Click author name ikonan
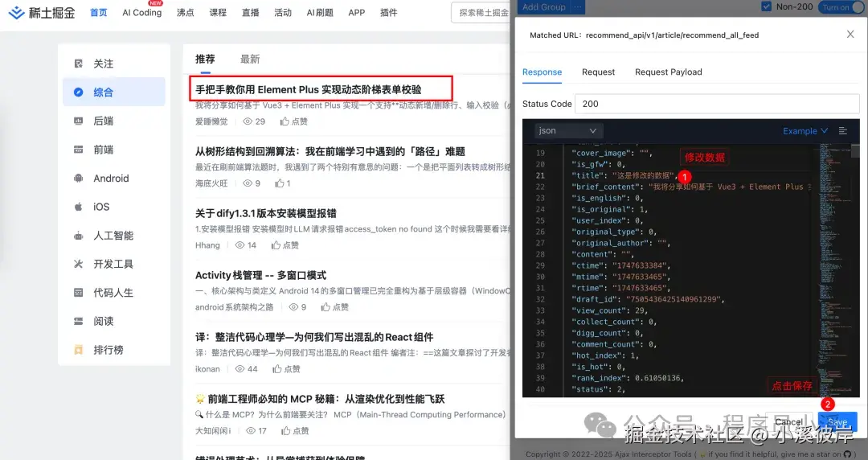Image resolution: width=868 pixels, height=460 pixels. [x=207, y=369]
